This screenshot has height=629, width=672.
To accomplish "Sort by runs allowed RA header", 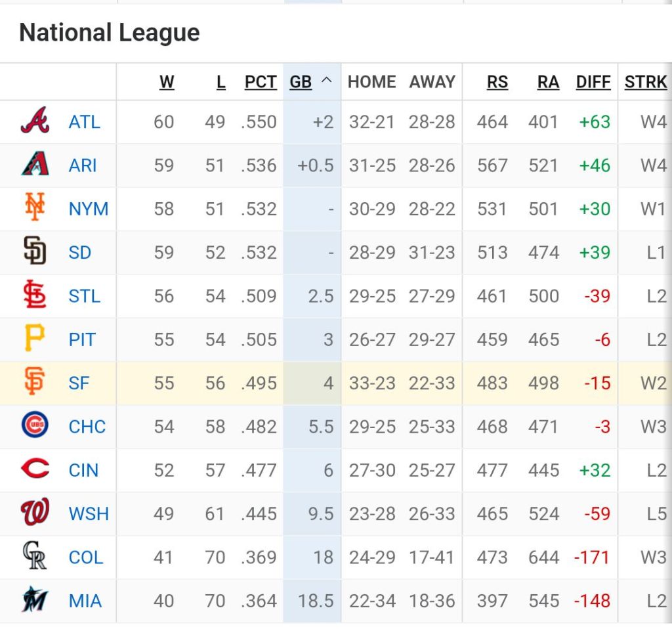I will tap(549, 82).
